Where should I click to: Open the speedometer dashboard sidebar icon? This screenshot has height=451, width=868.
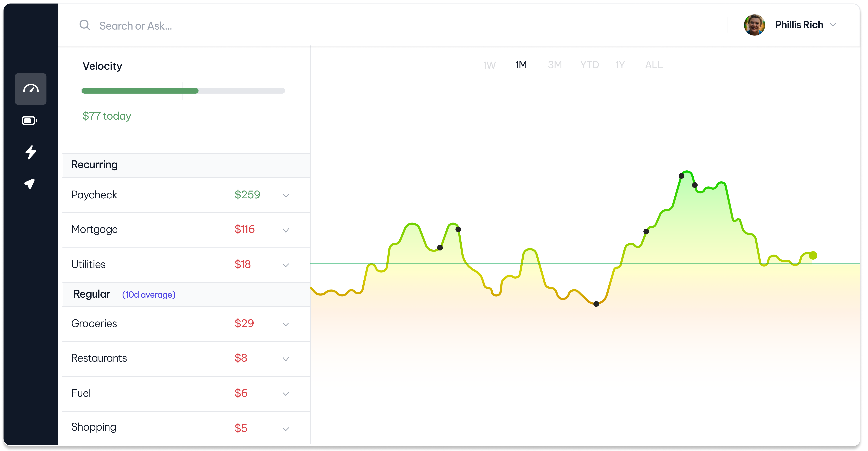(30, 89)
